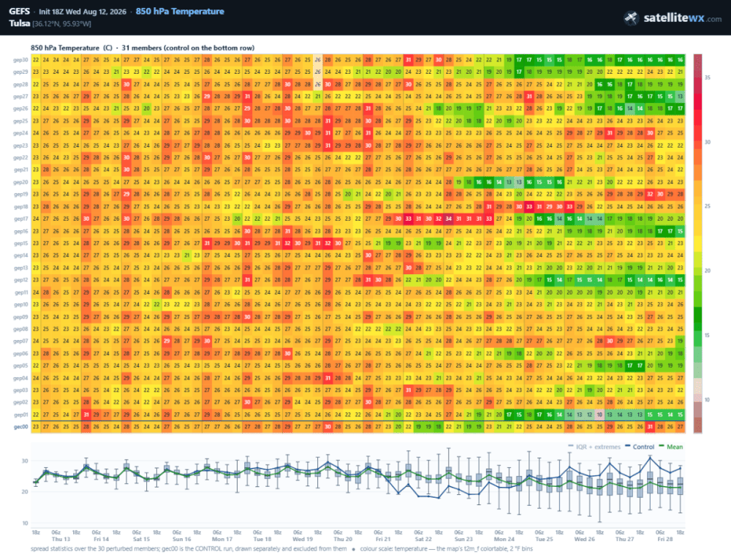Select the gep29 member row label
The height and width of the screenshot is (560, 731).
(20, 72)
